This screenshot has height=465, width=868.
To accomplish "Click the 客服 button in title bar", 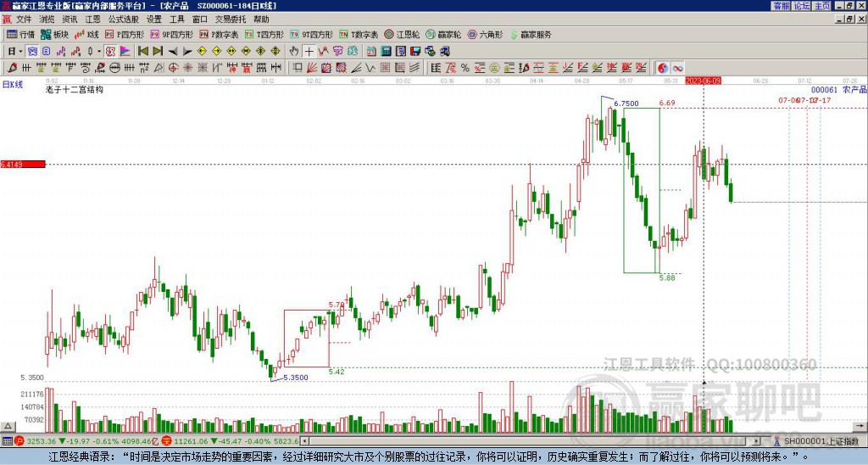I will pos(781,6).
